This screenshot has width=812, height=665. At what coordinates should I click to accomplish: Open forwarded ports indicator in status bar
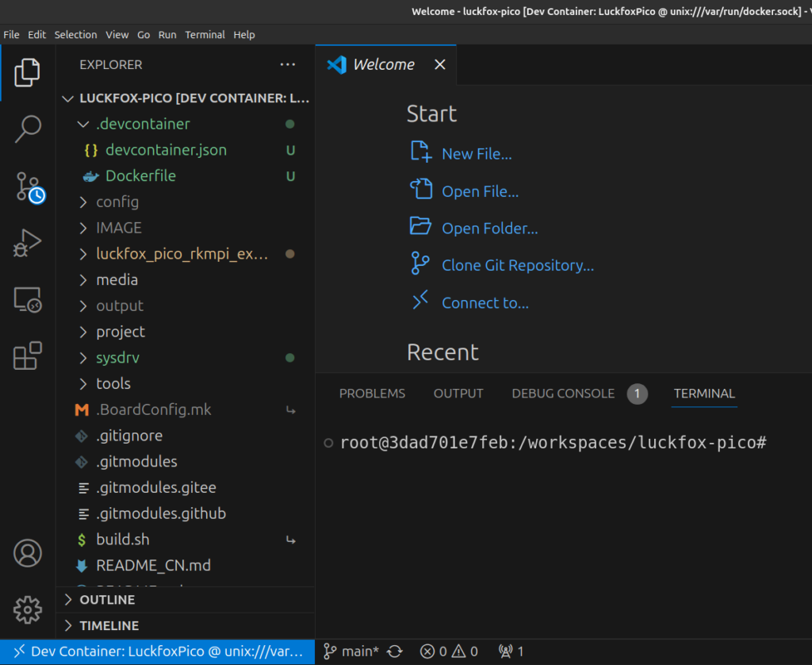click(x=511, y=652)
